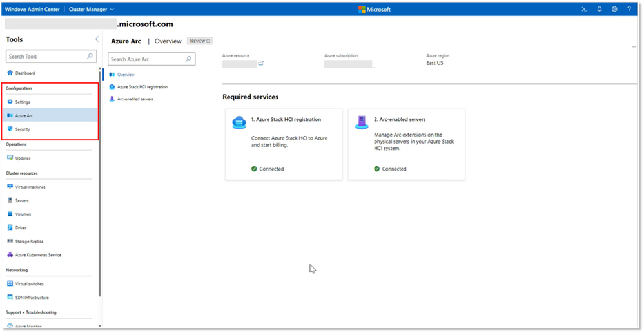Click the Required services heading
This screenshot has height=333, width=644.
[251, 97]
